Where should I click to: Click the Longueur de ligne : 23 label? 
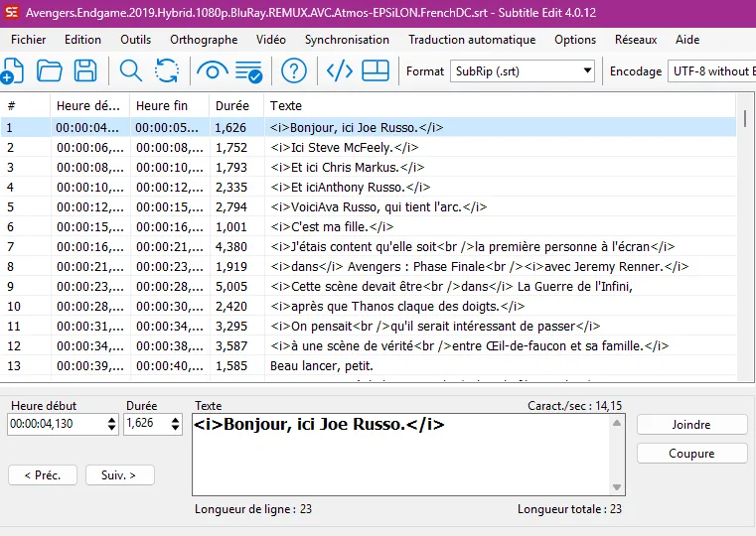click(x=253, y=509)
